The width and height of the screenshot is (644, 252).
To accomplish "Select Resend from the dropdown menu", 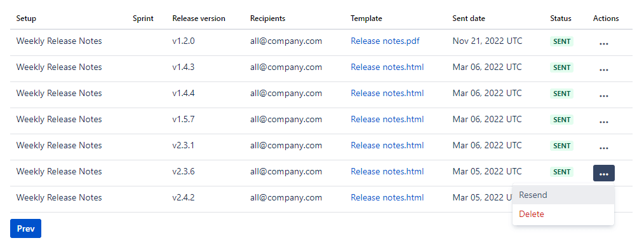I will coord(563,195).
